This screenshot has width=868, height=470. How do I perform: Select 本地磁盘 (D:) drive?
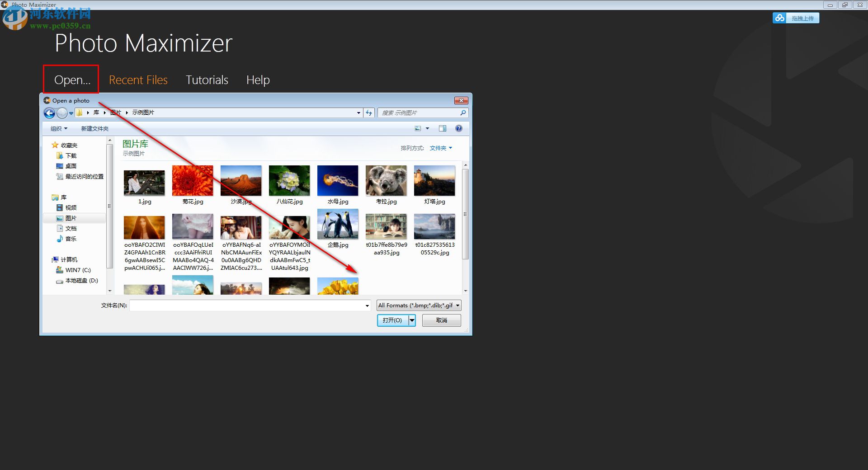[x=77, y=281]
